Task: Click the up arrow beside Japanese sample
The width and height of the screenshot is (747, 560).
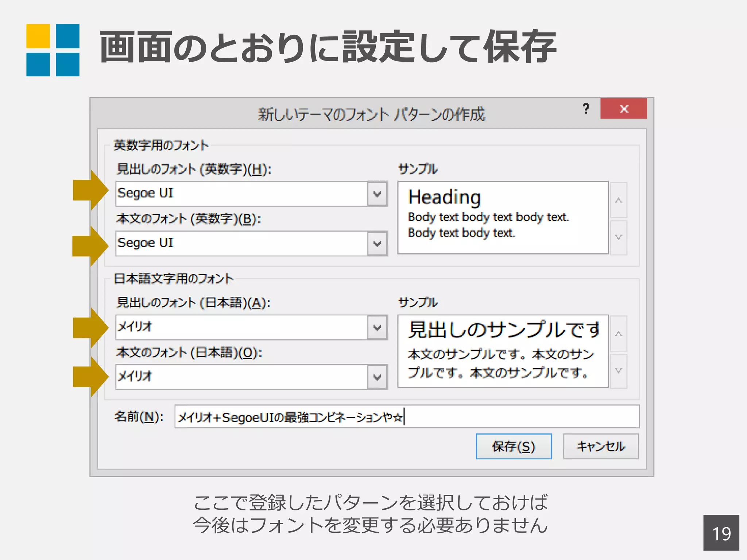Action: [619, 334]
